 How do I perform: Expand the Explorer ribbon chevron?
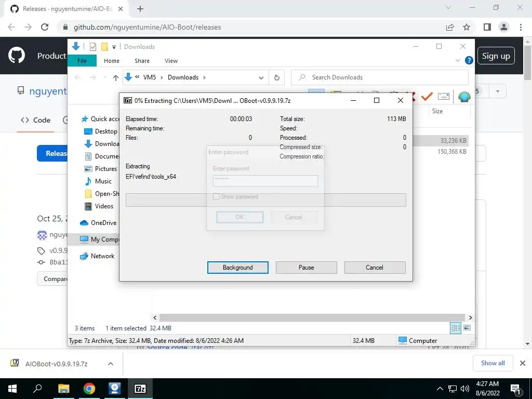(x=457, y=60)
